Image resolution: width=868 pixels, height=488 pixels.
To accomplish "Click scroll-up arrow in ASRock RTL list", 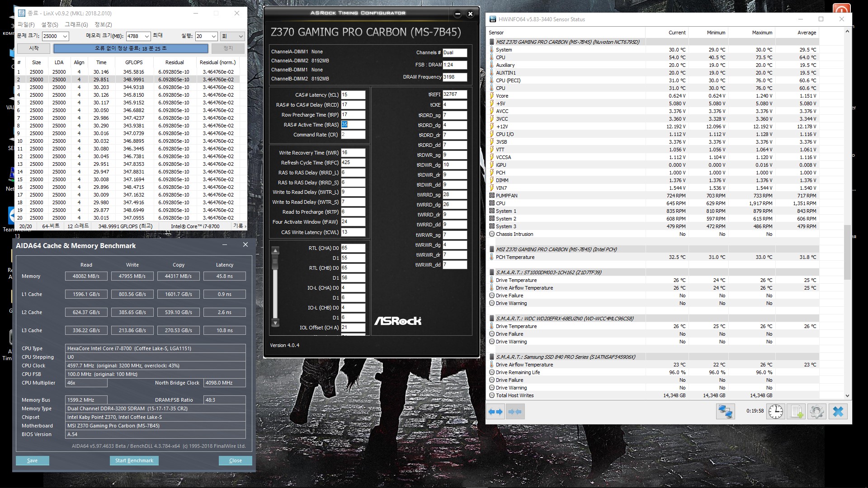I will (x=275, y=251).
